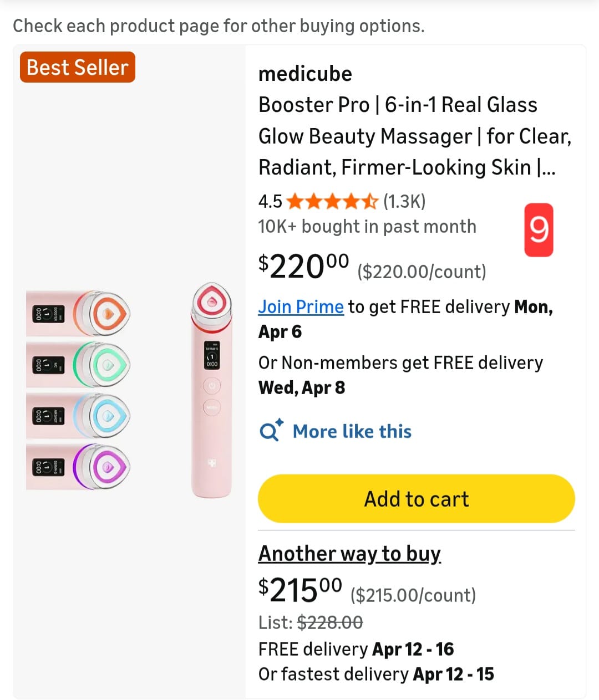The height and width of the screenshot is (700, 599).
Task: Click the medicube brand name
Action: point(305,74)
